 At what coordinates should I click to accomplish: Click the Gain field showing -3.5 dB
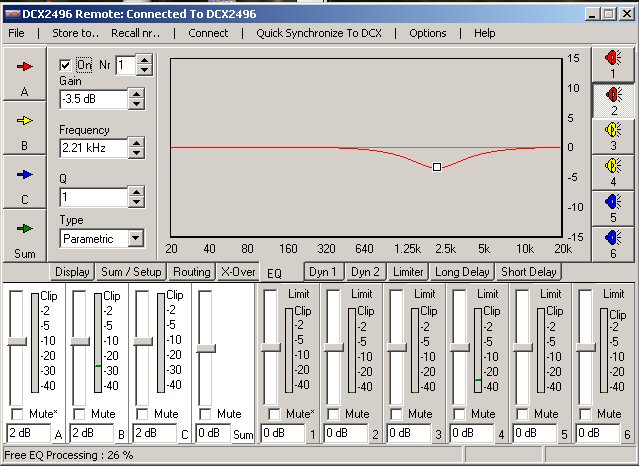pyautogui.click(x=94, y=99)
